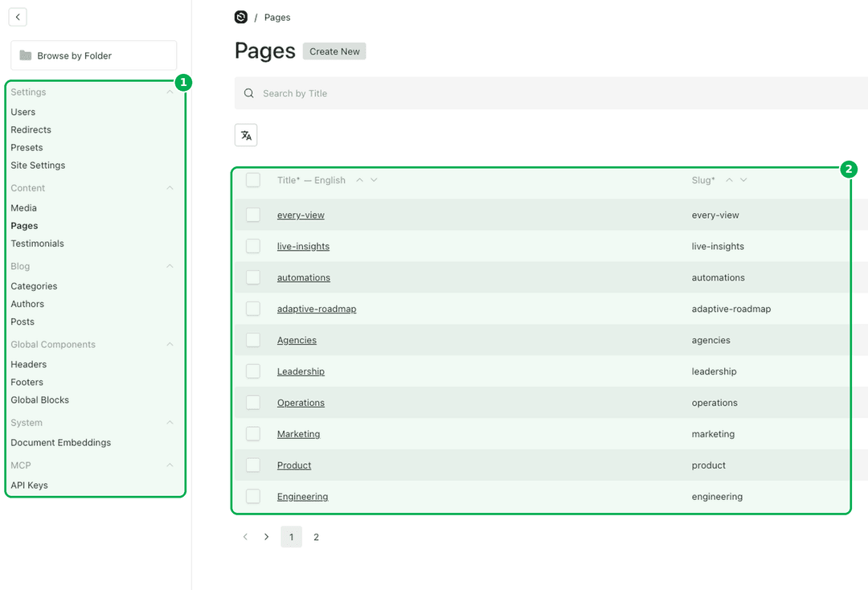
Task: Sort Title column ascending arrow
Action: pos(360,180)
